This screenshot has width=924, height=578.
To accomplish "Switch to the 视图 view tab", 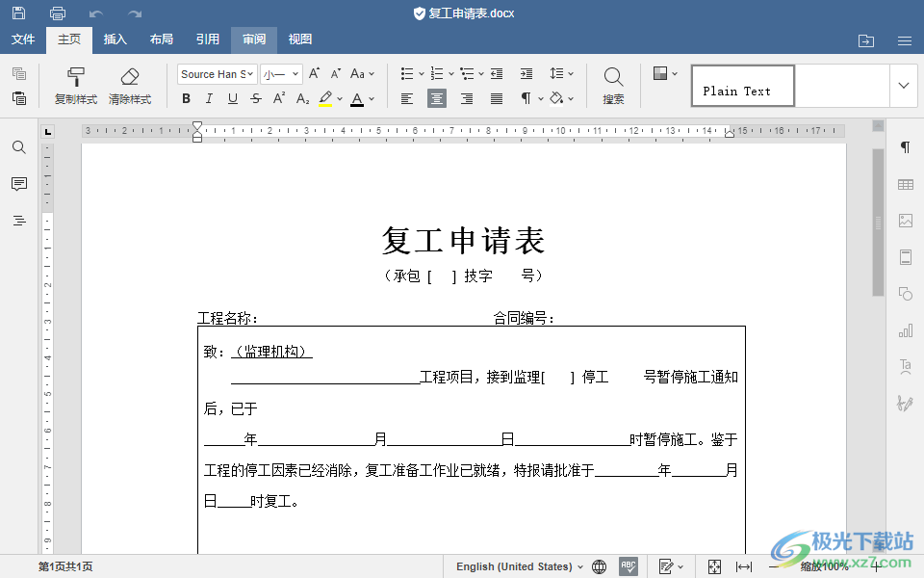I will point(300,39).
